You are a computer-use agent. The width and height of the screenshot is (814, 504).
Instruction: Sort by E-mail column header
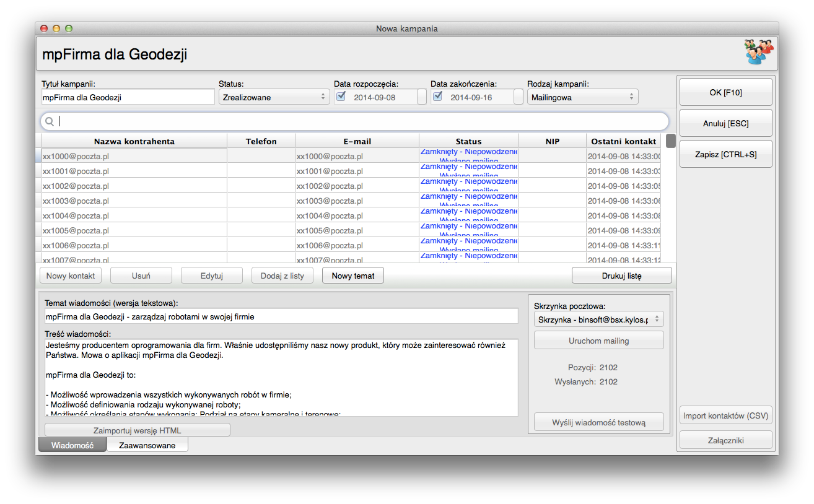point(357,141)
